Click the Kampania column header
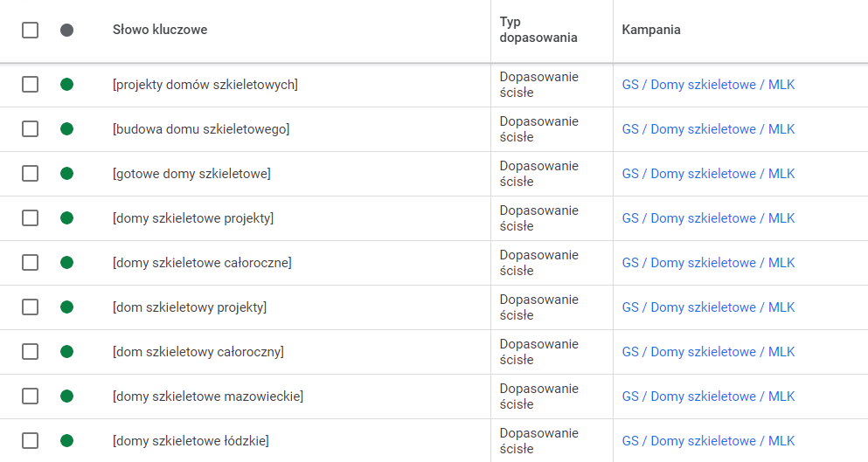Image resolution: width=868 pixels, height=462 pixels. (x=651, y=30)
